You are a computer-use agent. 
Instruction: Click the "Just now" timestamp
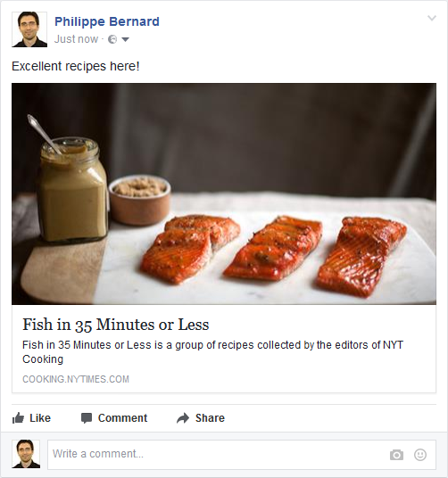[76, 39]
